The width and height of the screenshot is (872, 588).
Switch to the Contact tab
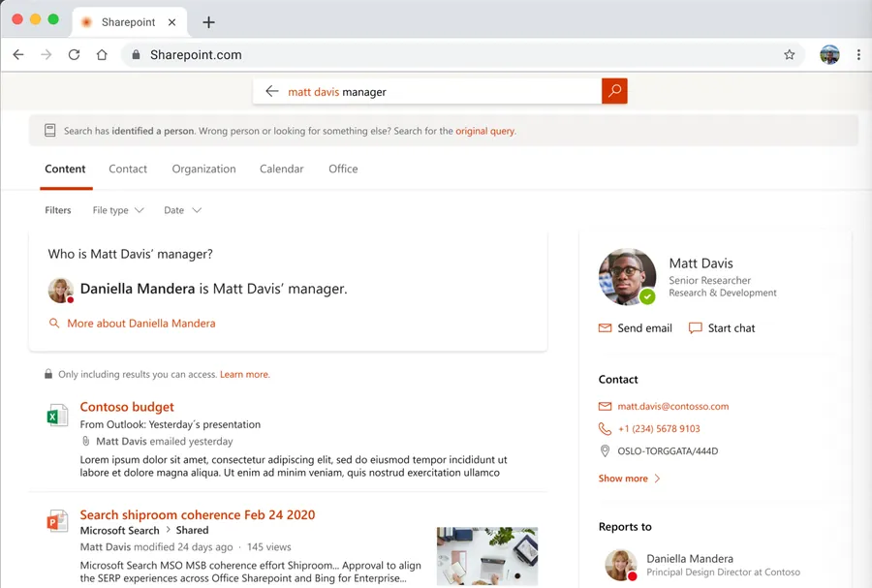(128, 169)
